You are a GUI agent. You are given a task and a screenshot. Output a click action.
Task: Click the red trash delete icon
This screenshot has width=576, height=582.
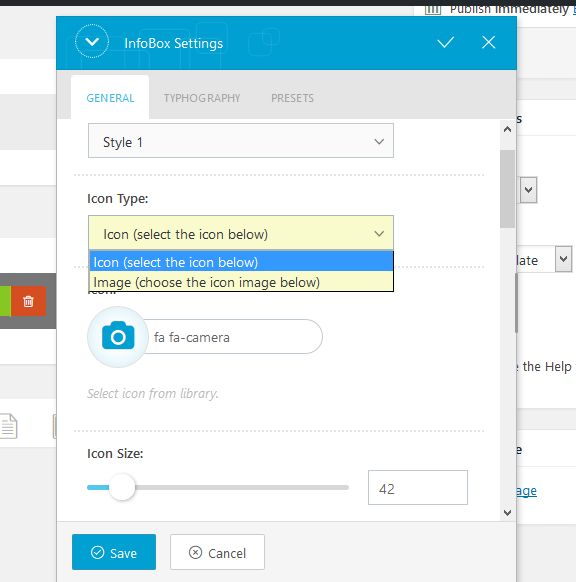coord(29,301)
